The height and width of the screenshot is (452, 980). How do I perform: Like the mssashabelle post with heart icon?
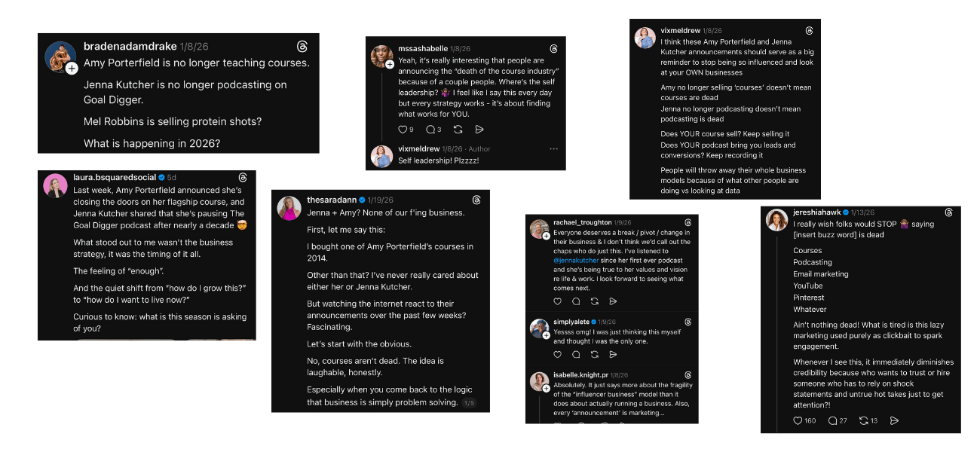(403, 130)
